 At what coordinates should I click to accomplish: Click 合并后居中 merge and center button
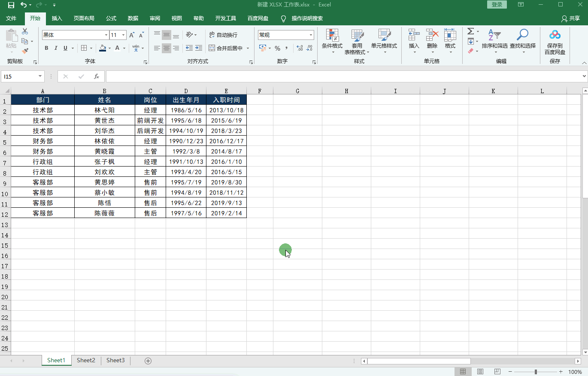[226, 48]
